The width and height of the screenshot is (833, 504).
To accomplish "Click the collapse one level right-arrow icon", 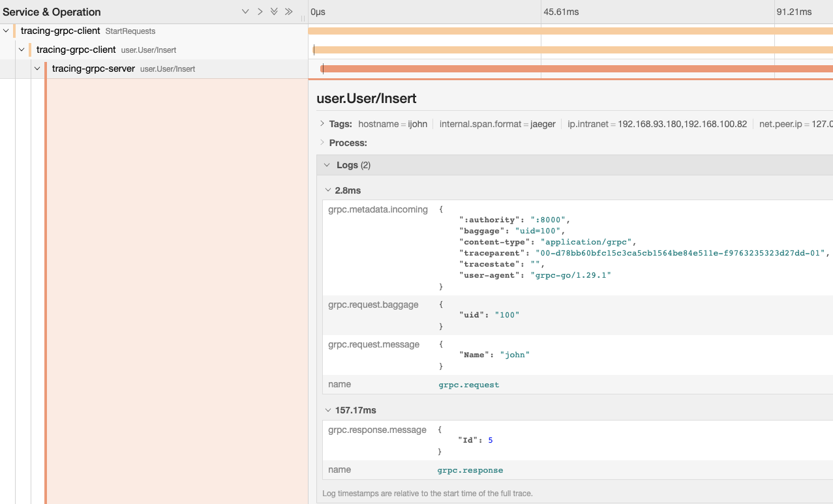I will tap(260, 12).
